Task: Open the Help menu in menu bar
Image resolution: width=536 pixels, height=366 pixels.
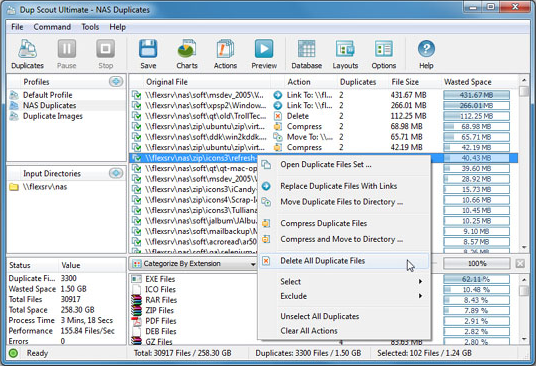Action: [118, 27]
